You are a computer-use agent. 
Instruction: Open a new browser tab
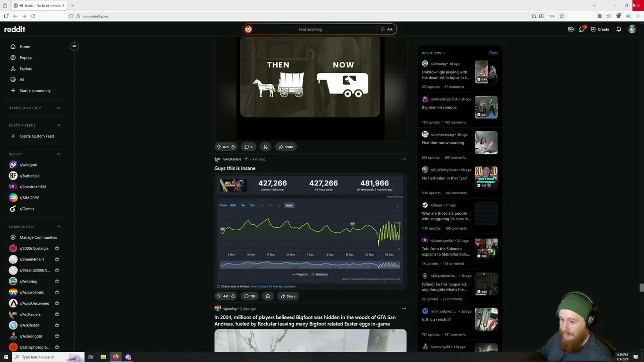(x=72, y=6)
